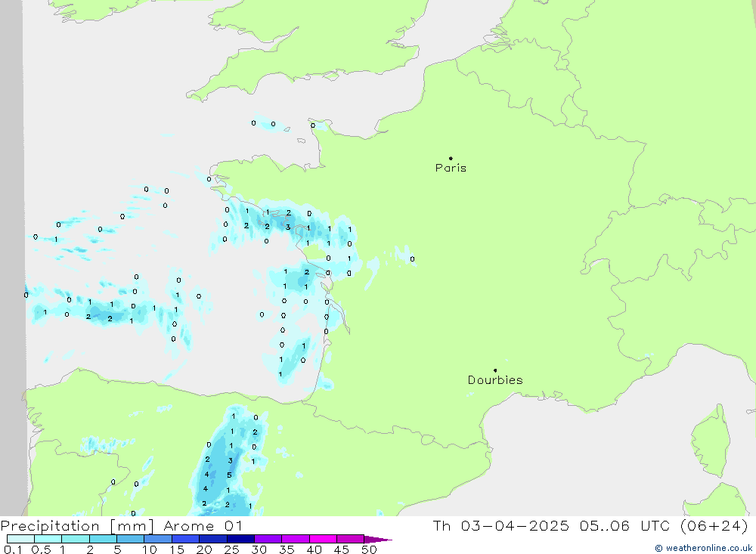
Task: Select the legend swatch between 30 and 35
Action: pyautogui.click(x=268, y=539)
